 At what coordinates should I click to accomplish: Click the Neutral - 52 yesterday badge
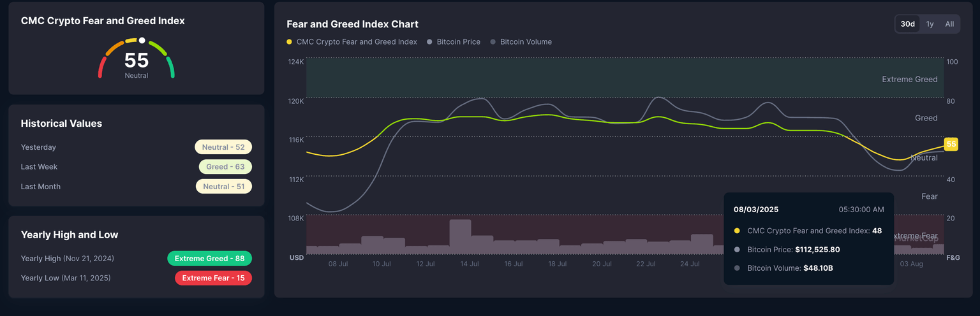point(223,147)
